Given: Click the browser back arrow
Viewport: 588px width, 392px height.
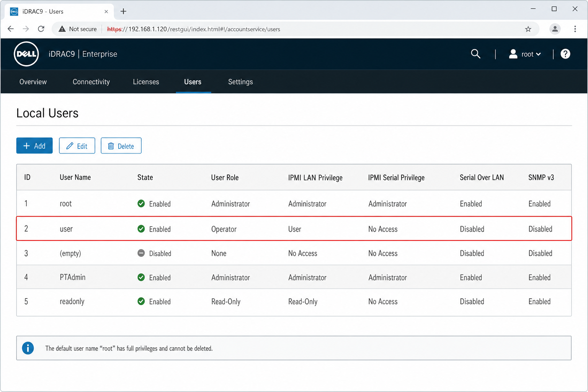Looking at the screenshot, I should (x=11, y=29).
